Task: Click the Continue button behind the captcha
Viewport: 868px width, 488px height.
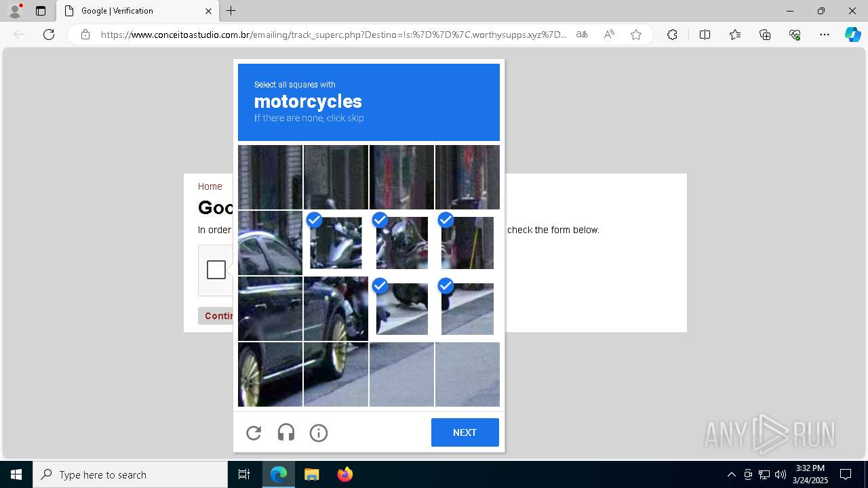Action: coord(216,316)
